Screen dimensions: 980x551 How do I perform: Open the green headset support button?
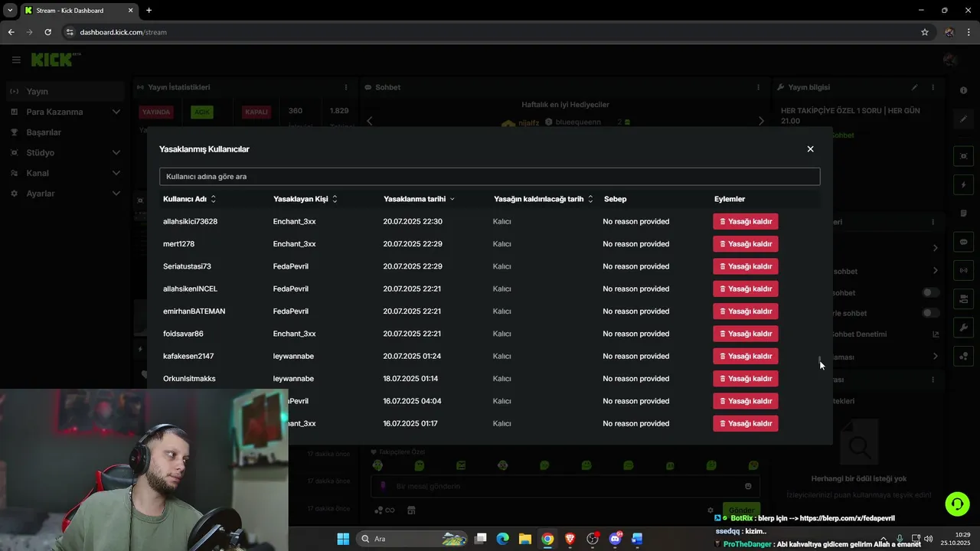click(x=957, y=504)
